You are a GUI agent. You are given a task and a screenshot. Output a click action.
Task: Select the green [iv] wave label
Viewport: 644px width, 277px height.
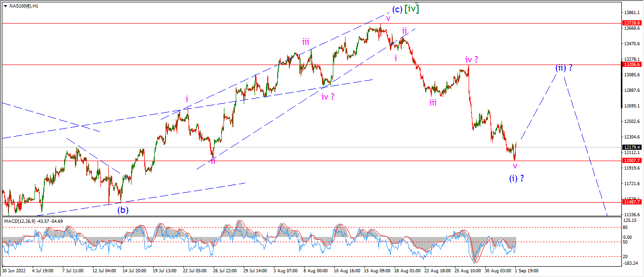pyautogui.click(x=412, y=8)
